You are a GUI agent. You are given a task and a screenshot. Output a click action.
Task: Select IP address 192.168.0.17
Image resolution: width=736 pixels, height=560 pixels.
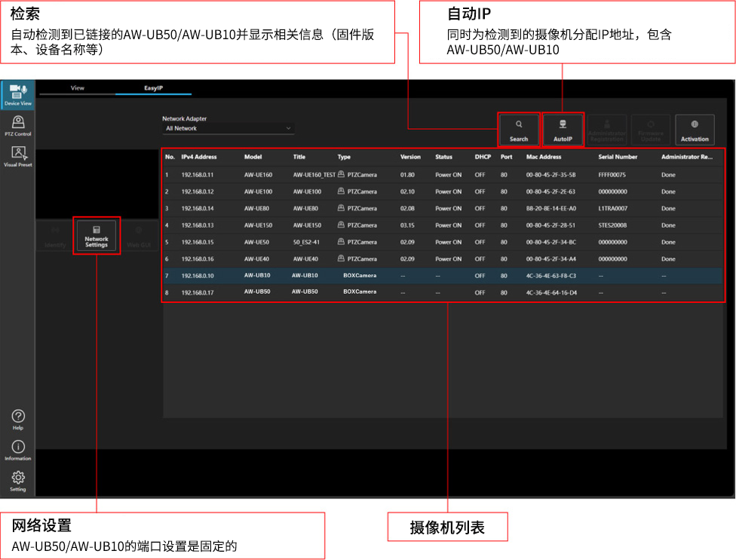(198, 292)
